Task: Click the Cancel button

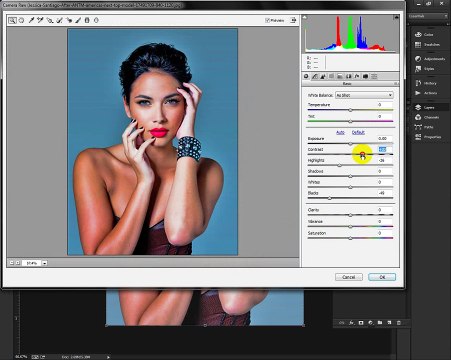Action: click(x=349, y=277)
